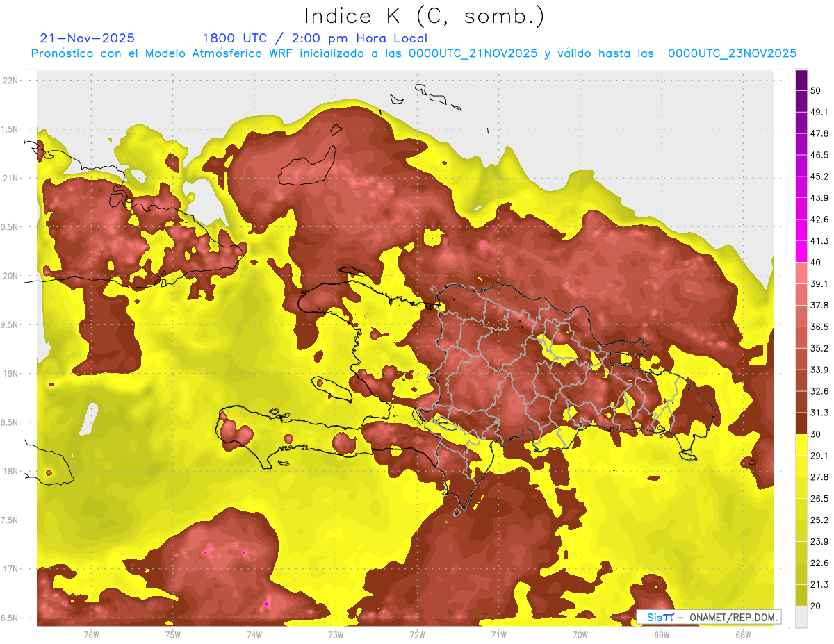Click the "6.5N" latitude tick label

point(10,618)
